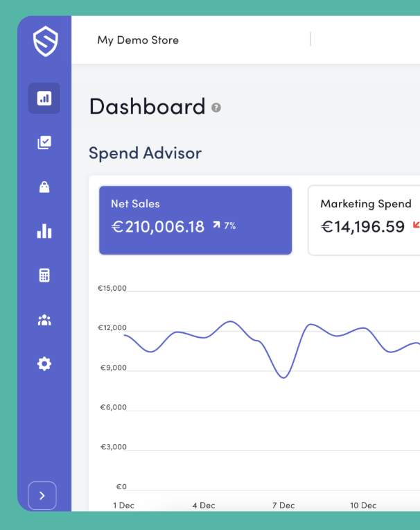Open the Dashboard icon in the sidebar
The image size is (420, 530).
pyautogui.click(x=44, y=99)
